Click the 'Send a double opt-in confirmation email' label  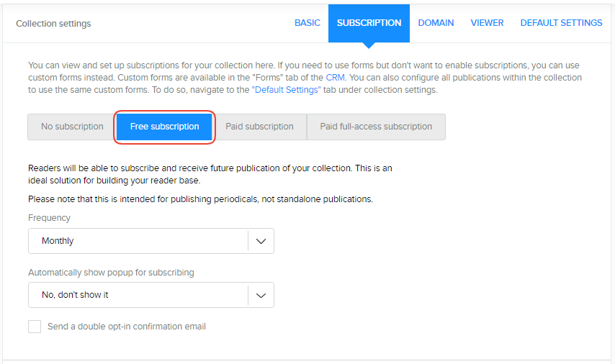(x=127, y=327)
